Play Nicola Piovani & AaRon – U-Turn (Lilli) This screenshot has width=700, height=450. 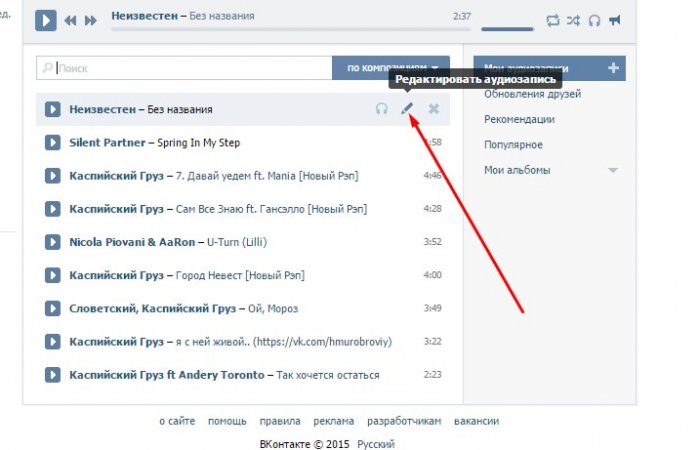click(x=52, y=242)
